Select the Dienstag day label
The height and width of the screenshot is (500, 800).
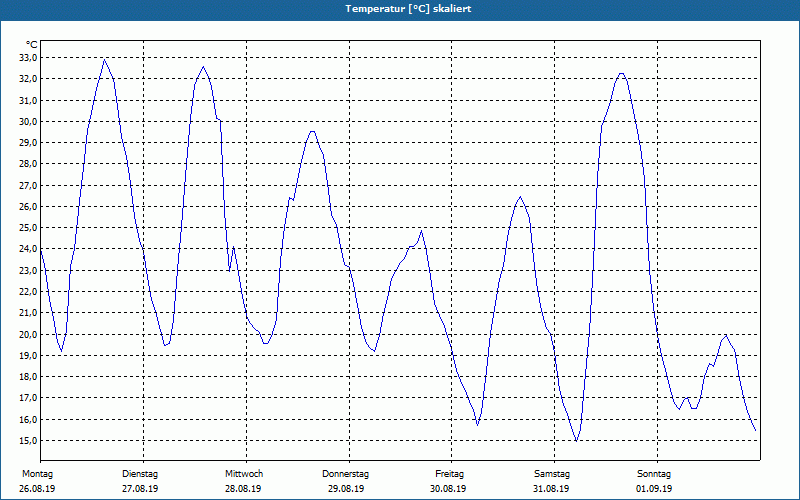(x=140, y=474)
